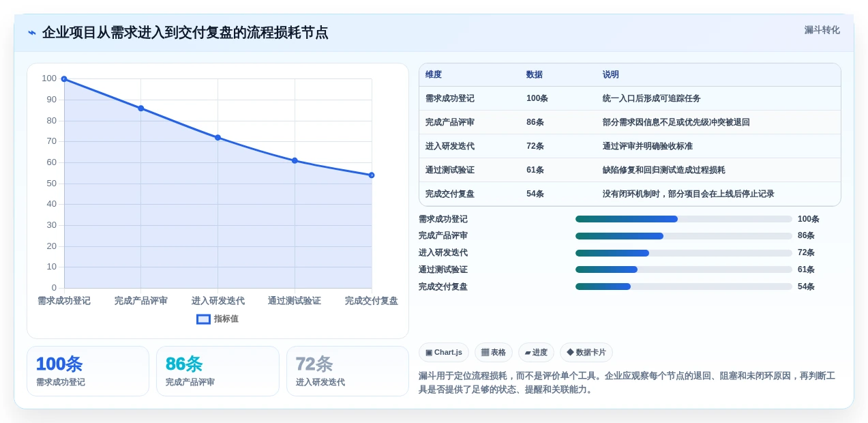The height and width of the screenshot is (423, 868).
Task: Click table value 100条 in first row
Action: 537,98
